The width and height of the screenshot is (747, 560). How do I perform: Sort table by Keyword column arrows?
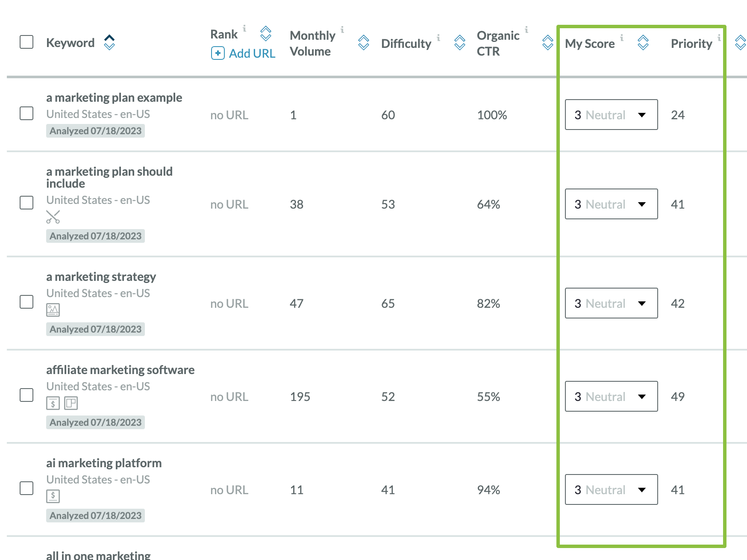pyautogui.click(x=109, y=42)
